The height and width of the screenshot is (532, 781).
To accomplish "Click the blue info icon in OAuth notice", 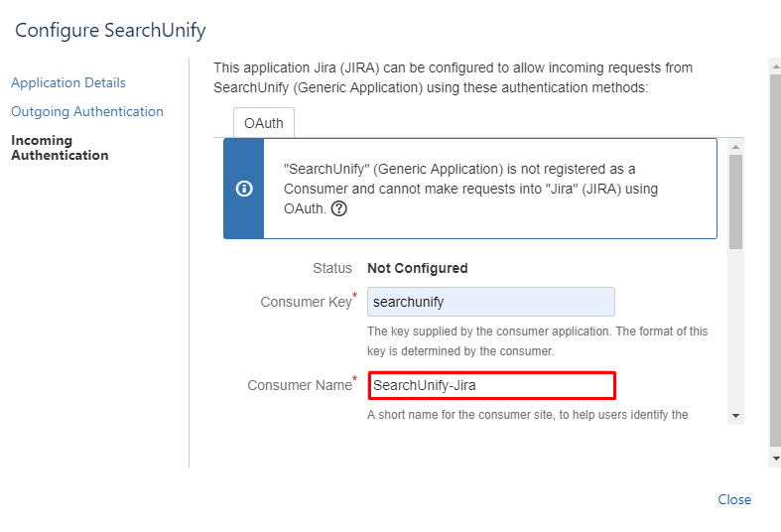I will coord(244,189).
